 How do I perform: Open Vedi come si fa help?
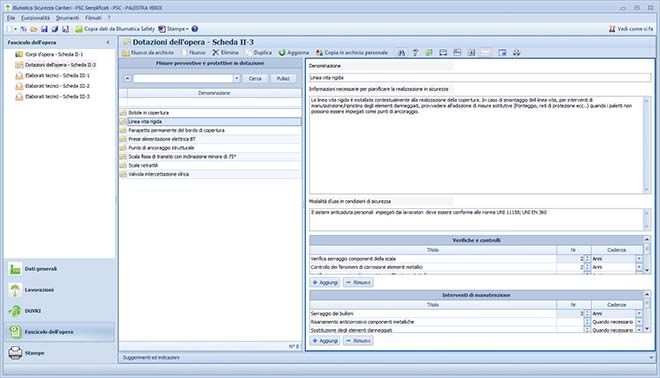(x=631, y=29)
